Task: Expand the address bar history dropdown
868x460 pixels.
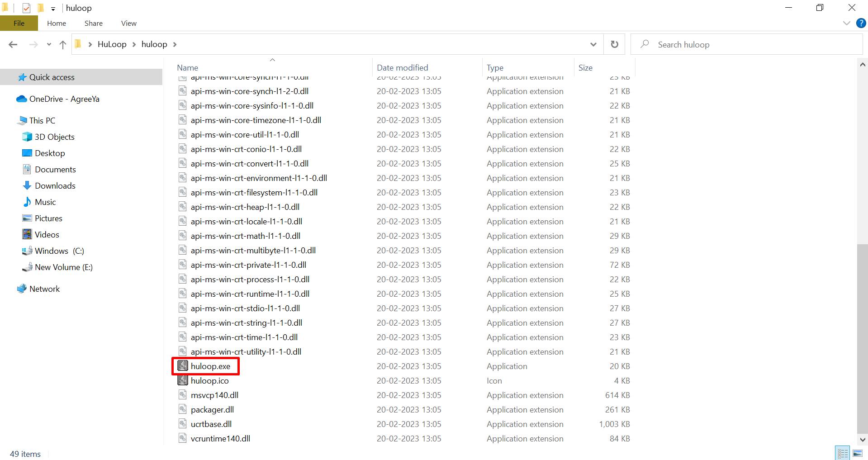Action: point(593,44)
